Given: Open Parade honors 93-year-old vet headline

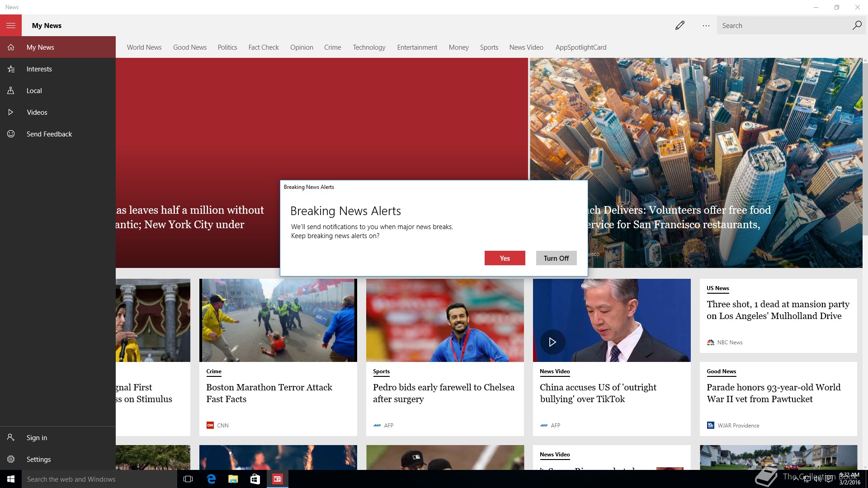Looking at the screenshot, I should coord(774,393).
